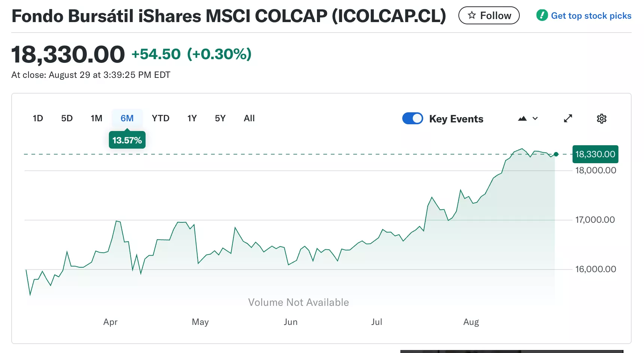Click the Key Events label
Image resolution: width=644 pixels, height=353 pixels.
[x=456, y=119]
